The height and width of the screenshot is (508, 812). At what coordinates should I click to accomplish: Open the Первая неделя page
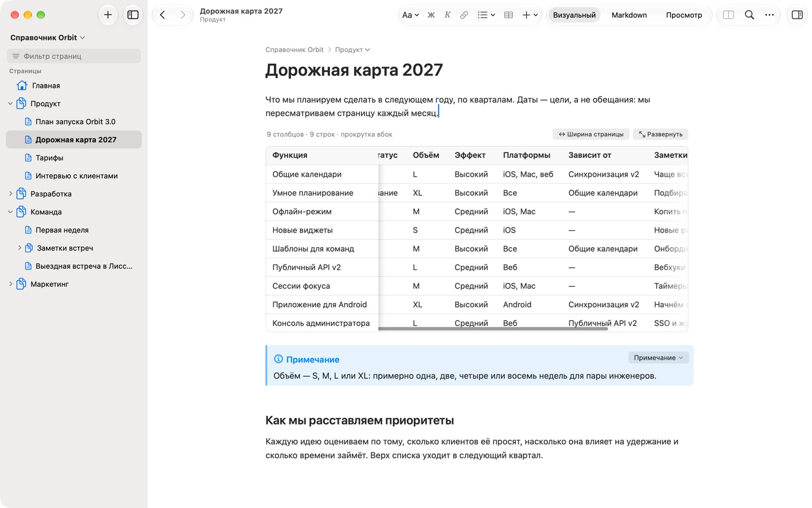[74, 230]
